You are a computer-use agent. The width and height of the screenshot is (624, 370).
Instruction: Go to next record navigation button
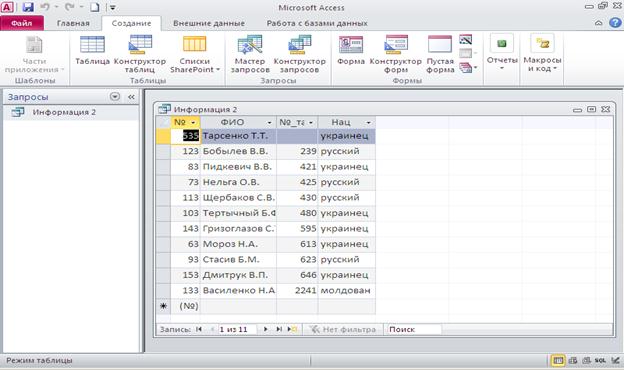[x=266, y=329]
